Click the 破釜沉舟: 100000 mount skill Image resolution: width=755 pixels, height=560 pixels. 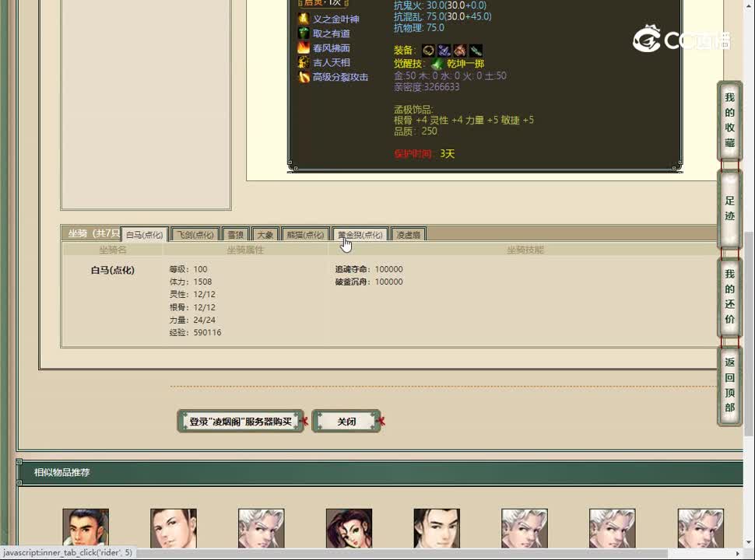(369, 282)
